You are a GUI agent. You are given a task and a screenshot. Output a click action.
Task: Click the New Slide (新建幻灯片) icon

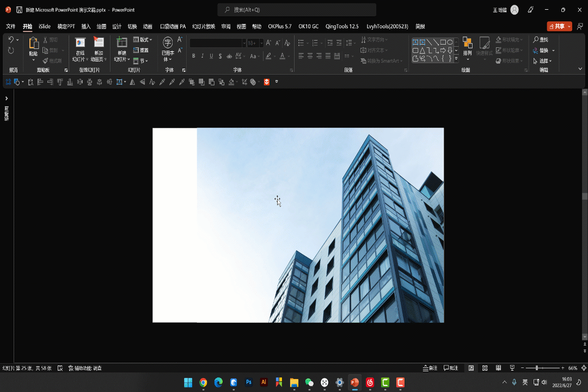point(122,42)
